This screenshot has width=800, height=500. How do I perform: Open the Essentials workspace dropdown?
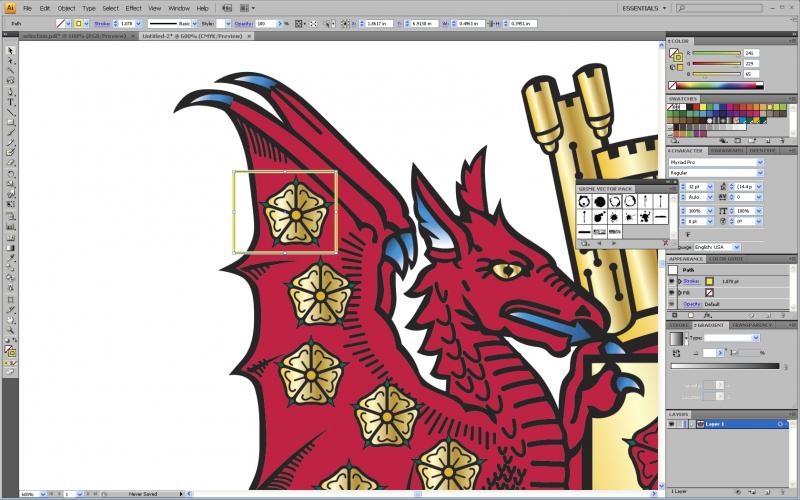point(645,8)
